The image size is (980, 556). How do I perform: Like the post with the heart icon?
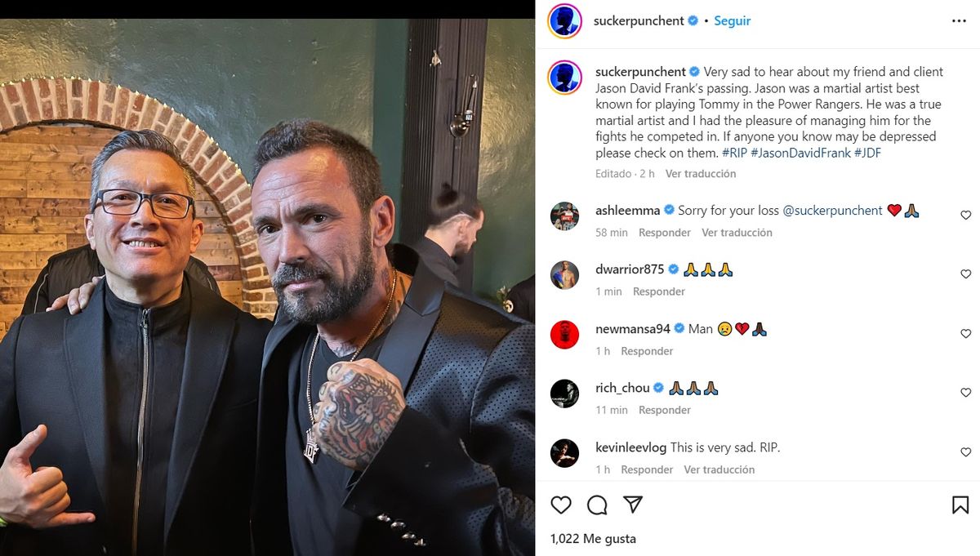pos(561,505)
